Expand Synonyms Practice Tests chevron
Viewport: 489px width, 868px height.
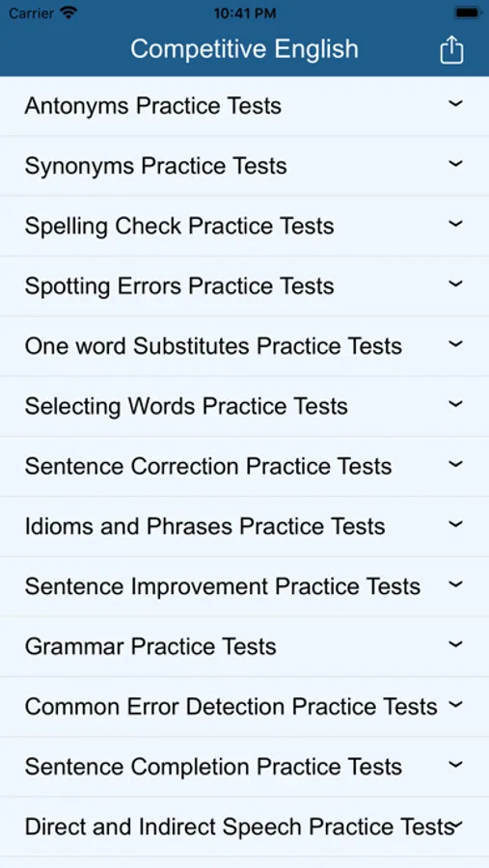click(x=455, y=163)
